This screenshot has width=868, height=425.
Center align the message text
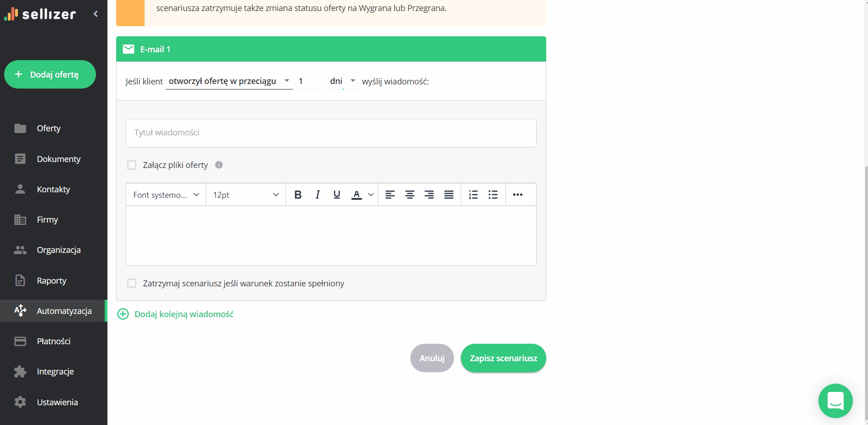pyautogui.click(x=409, y=195)
